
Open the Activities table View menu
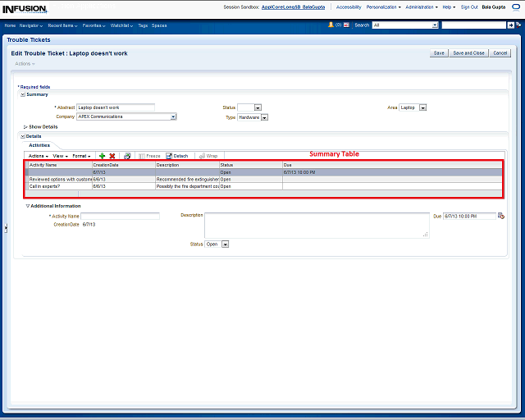click(61, 156)
